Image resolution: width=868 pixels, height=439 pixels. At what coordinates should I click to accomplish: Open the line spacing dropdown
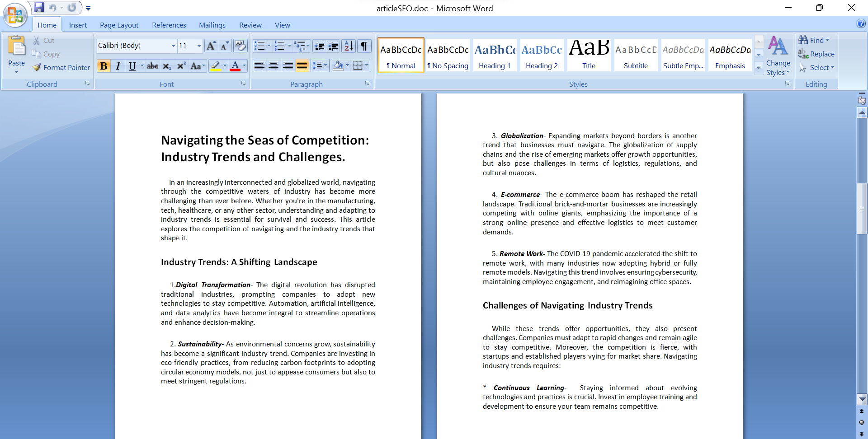pos(319,66)
